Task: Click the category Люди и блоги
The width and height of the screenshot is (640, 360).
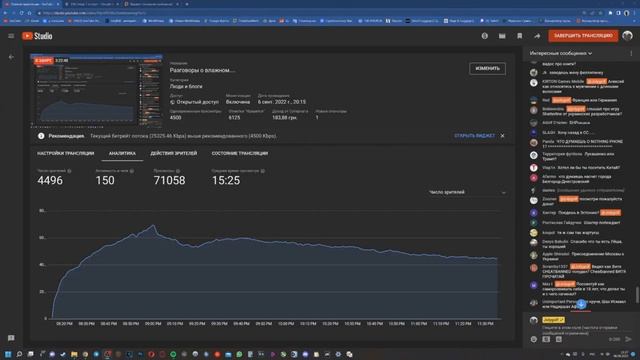Action: click(186, 87)
